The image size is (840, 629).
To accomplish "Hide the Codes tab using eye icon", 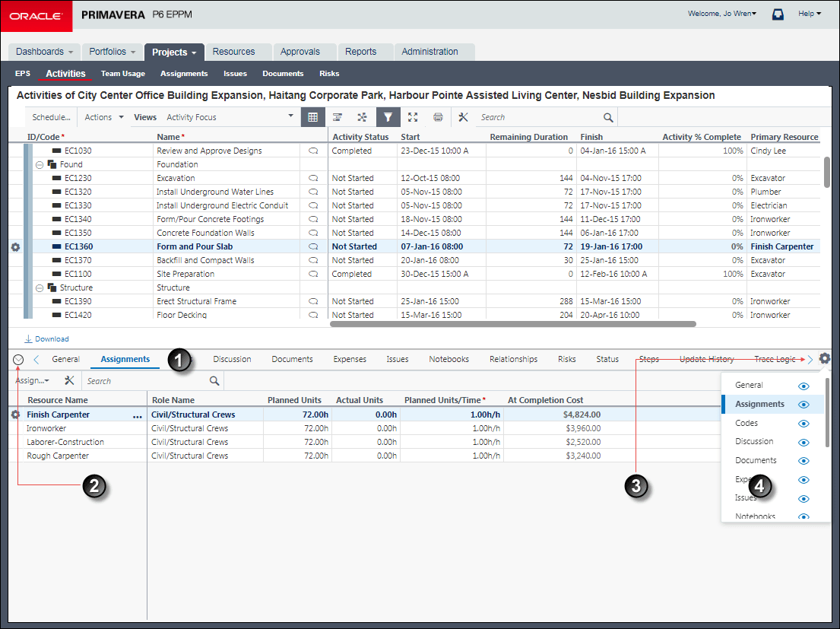I will 804,424.
